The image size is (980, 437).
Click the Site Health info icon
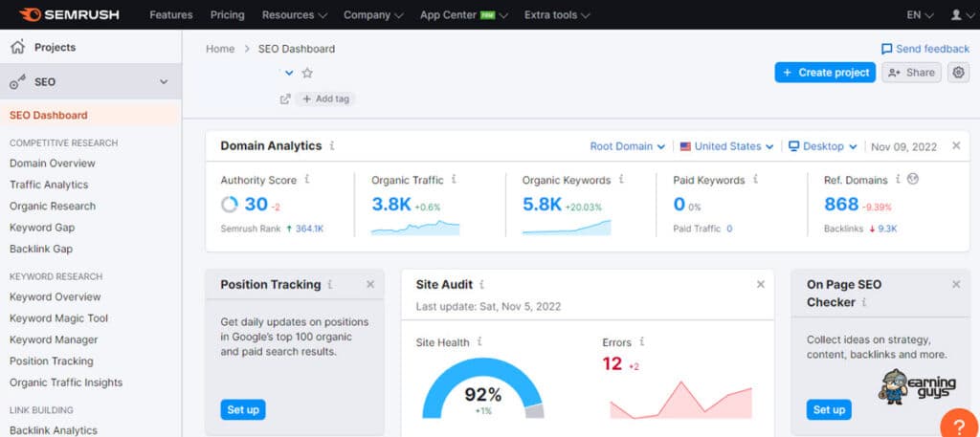(x=479, y=341)
